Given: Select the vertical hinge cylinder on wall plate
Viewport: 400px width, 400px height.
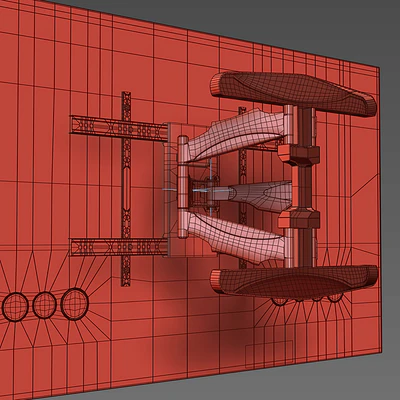Looking at the screenshot, I should click(183, 187).
